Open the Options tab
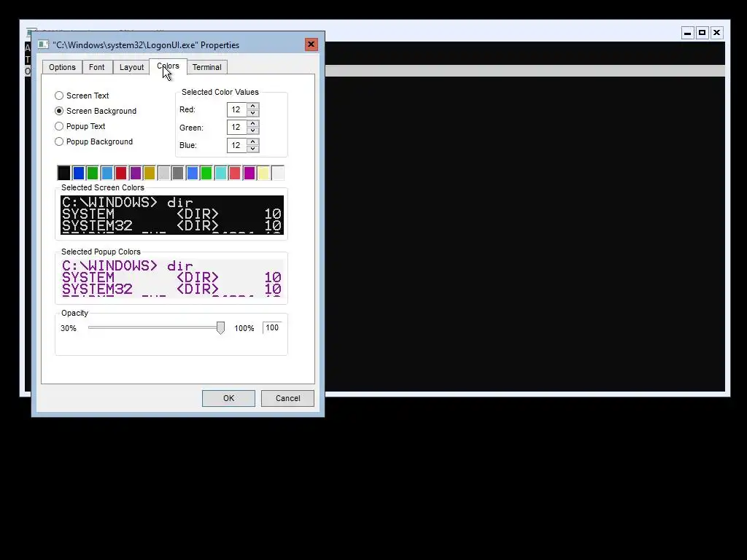Screen dimensions: 747x560 coord(62,67)
